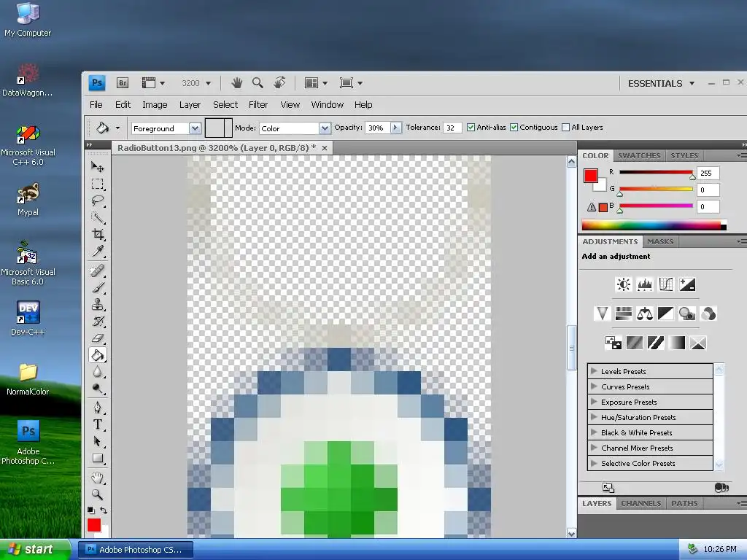Screen dimensions: 747x560
Task: Click the G value field in Color panel
Action: click(708, 190)
